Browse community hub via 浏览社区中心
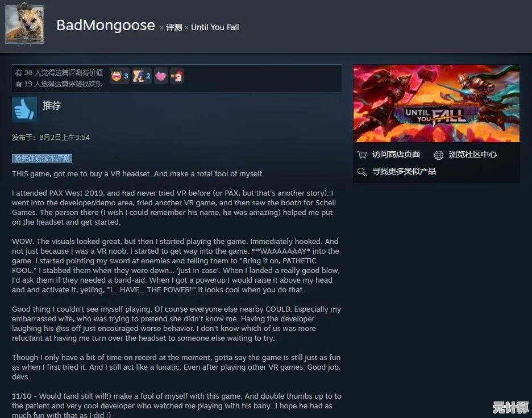The height and width of the screenshot is (418, 532). pyautogui.click(x=473, y=155)
